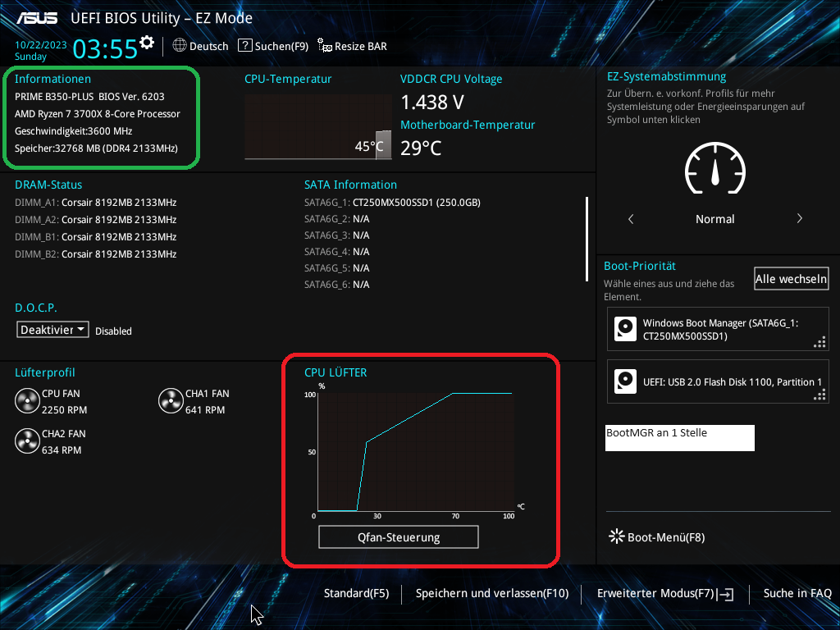This screenshot has height=630, width=840.
Task: Click DIMM_B2 Corsair memory row
Action: pyautogui.click(x=96, y=254)
